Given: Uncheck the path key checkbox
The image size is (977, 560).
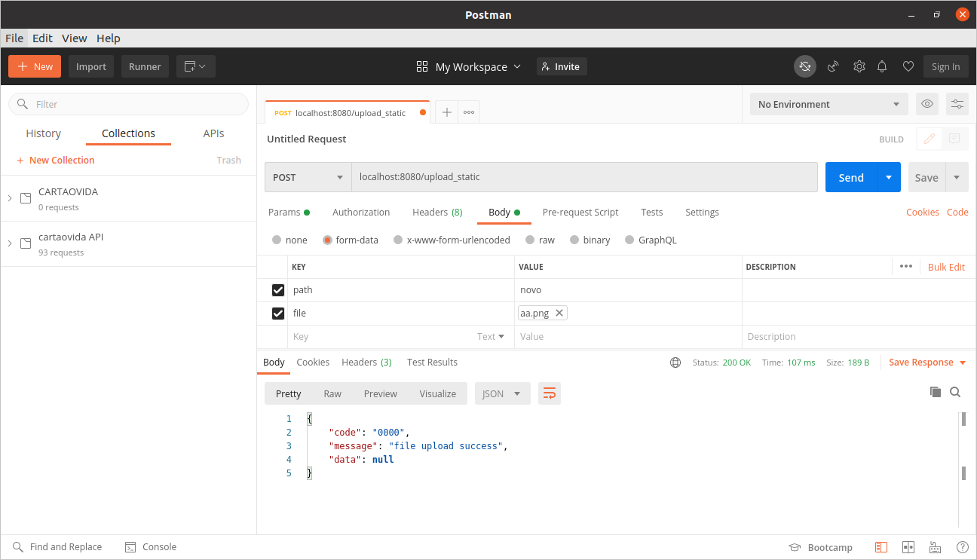Looking at the screenshot, I should [x=278, y=290].
